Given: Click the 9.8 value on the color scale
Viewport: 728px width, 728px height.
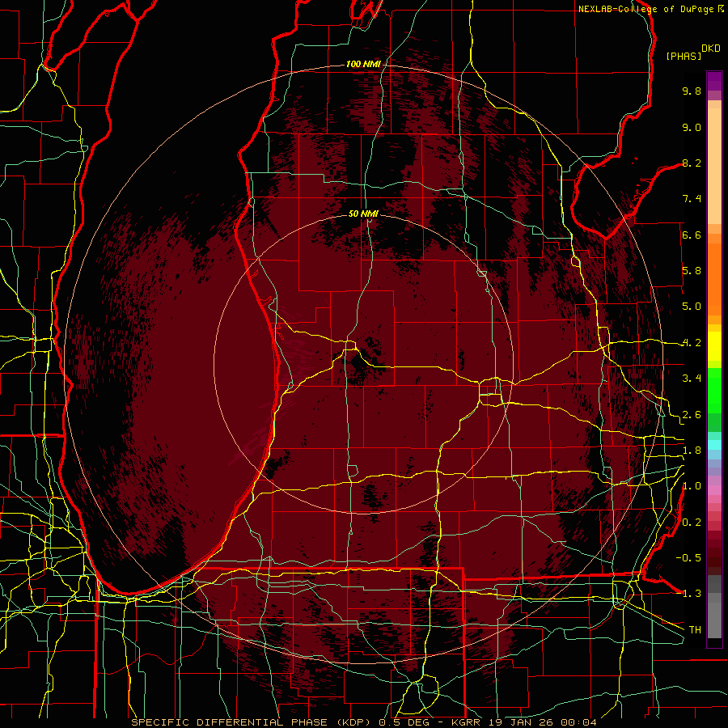Looking at the screenshot, I should 692,91.
